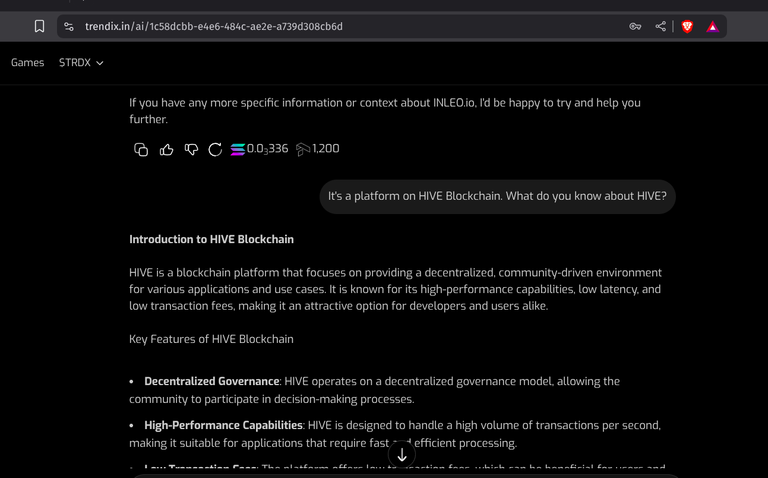Click the Brave Rewards triangle icon
Screen dimensions: 768x478
point(713,26)
